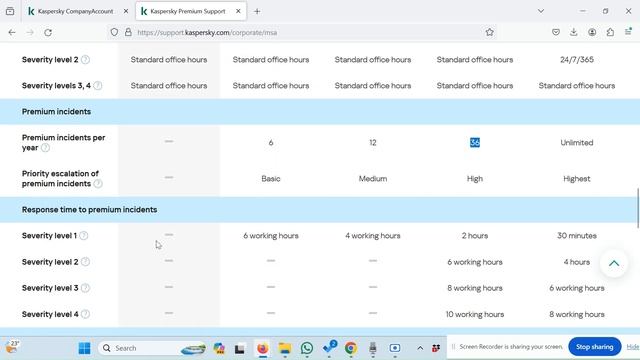Bookmark this page with the star
This screenshot has width=640, height=360.
pos(489,32)
